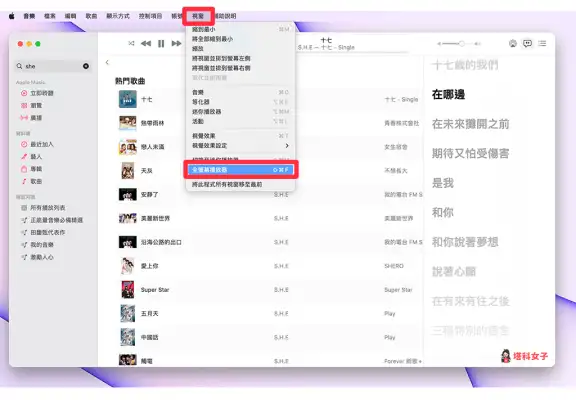
Task: Expand the 視覺效果設定 submenu arrow
Action: coord(287,146)
